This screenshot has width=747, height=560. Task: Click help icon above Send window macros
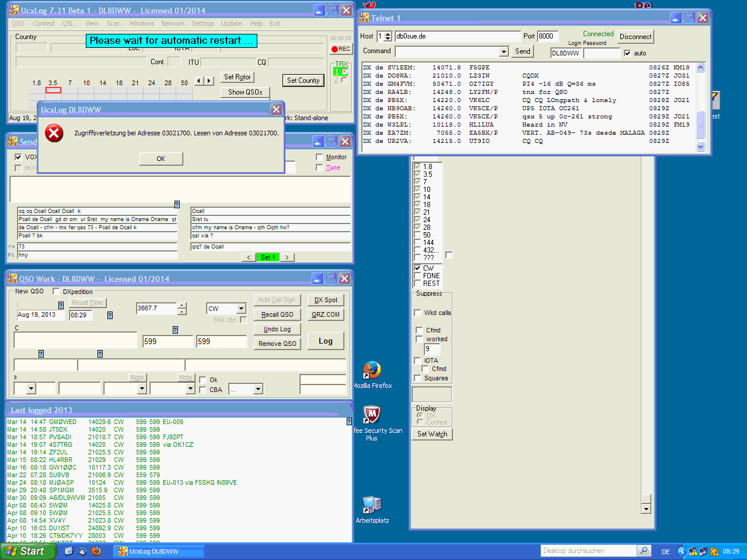[x=177, y=204]
